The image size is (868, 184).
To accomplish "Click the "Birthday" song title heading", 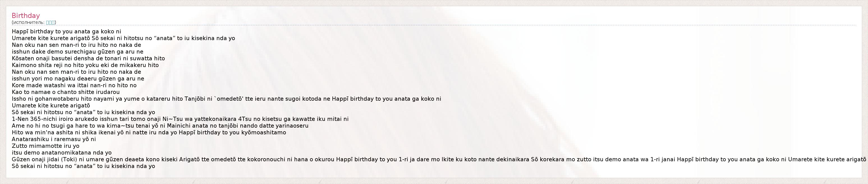I will pos(26,15).
